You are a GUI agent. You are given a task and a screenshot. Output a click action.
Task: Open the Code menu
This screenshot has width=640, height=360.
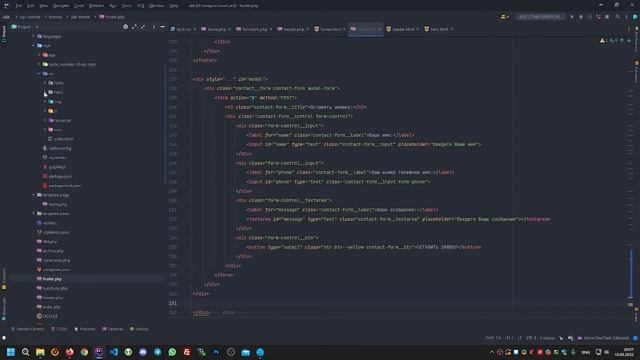click(x=79, y=6)
